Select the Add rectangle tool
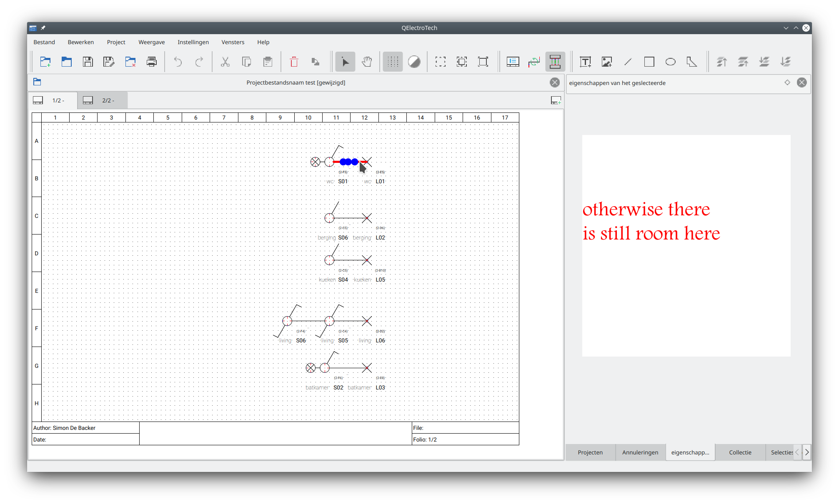 [649, 62]
